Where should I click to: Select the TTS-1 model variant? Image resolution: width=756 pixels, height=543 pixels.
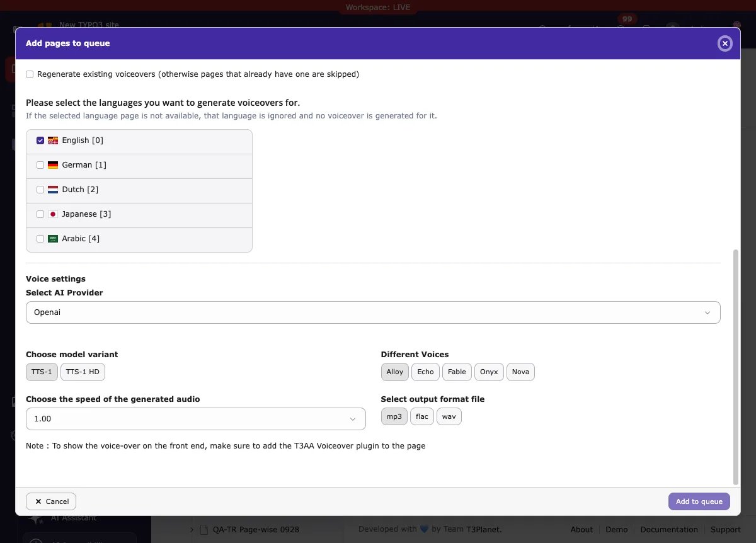pos(42,372)
